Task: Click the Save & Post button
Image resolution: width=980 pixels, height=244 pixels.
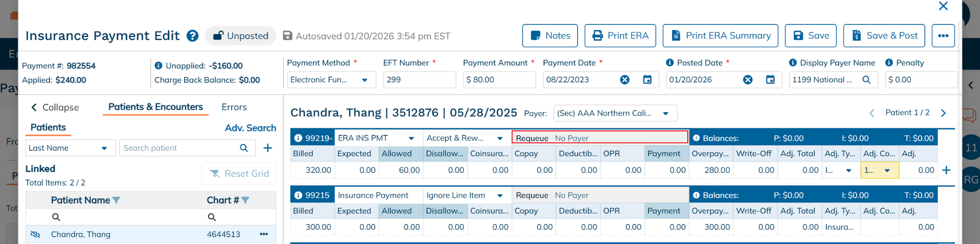Action: pos(883,36)
